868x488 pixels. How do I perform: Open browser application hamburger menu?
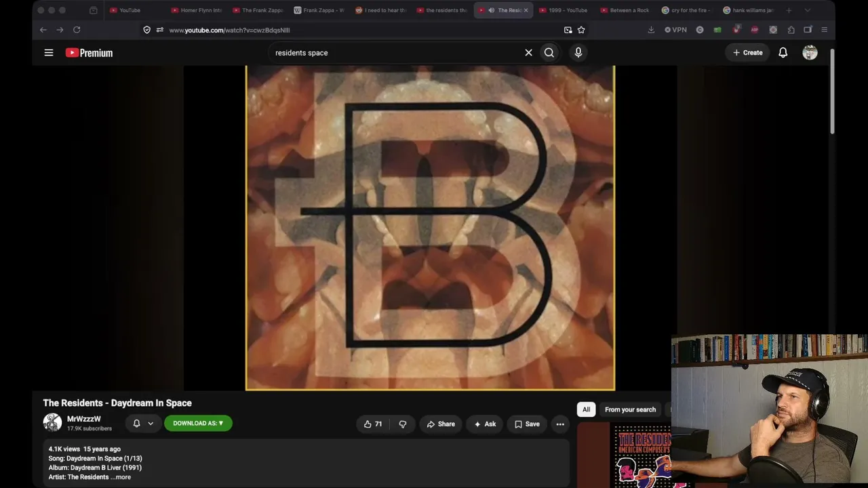(824, 30)
